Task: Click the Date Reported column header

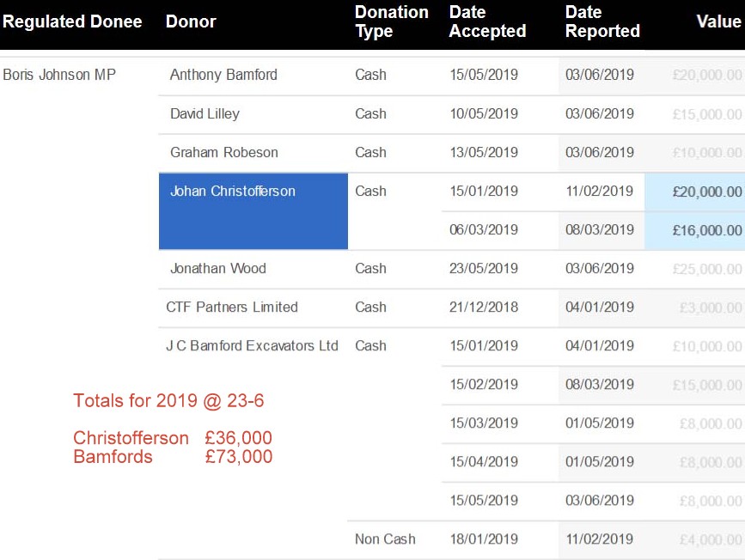Action: [602, 21]
